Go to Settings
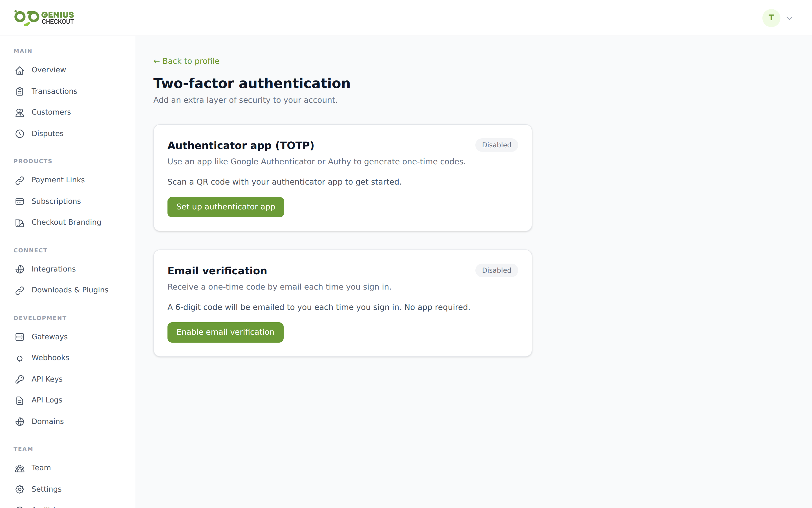Viewport: 812px width, 508px height. [x=46, y=489]
